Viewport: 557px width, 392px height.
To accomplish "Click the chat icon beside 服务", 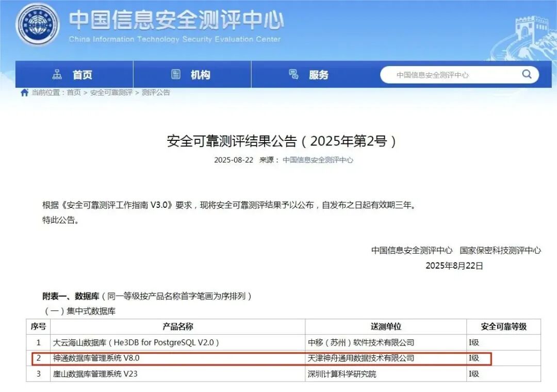I will [x=294, y=74].
